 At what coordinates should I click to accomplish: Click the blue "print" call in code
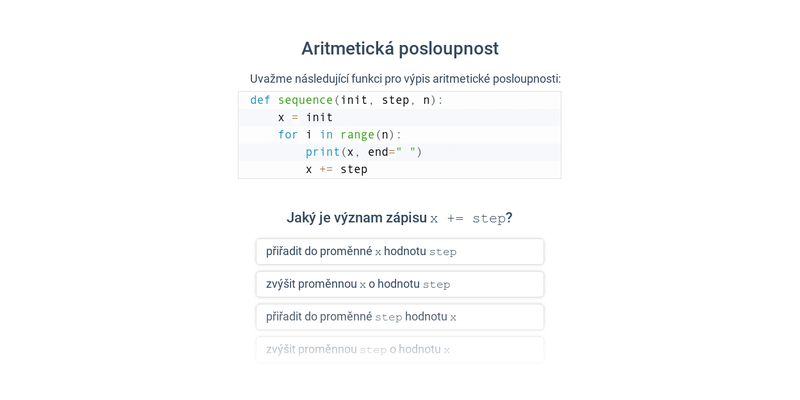pyautogui.click(x=323, y=153)
